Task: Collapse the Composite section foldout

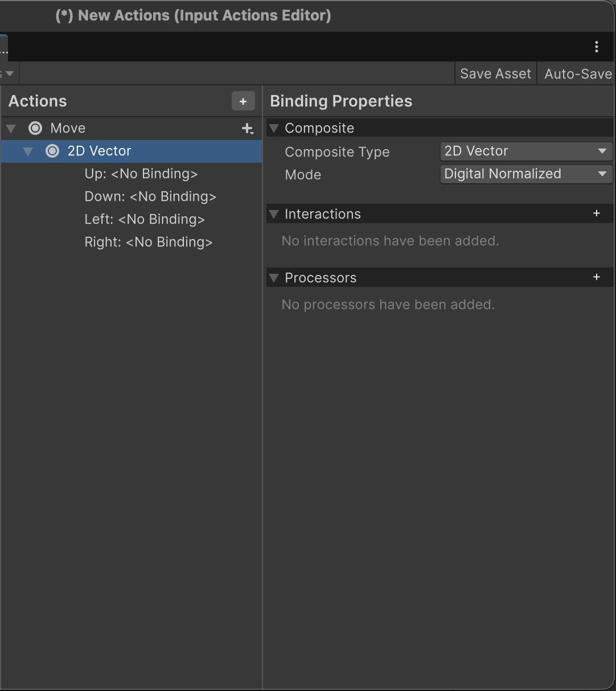Action: 274,128
